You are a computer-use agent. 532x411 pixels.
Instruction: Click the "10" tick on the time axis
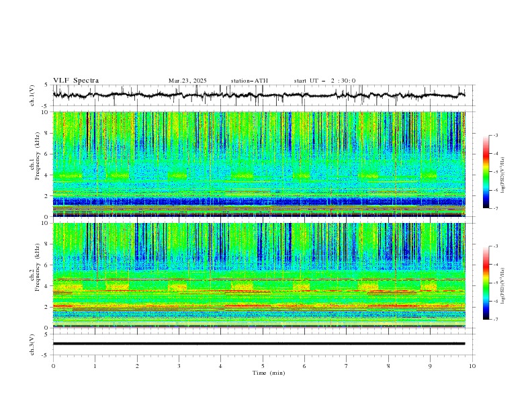click(x=472, y=366)
